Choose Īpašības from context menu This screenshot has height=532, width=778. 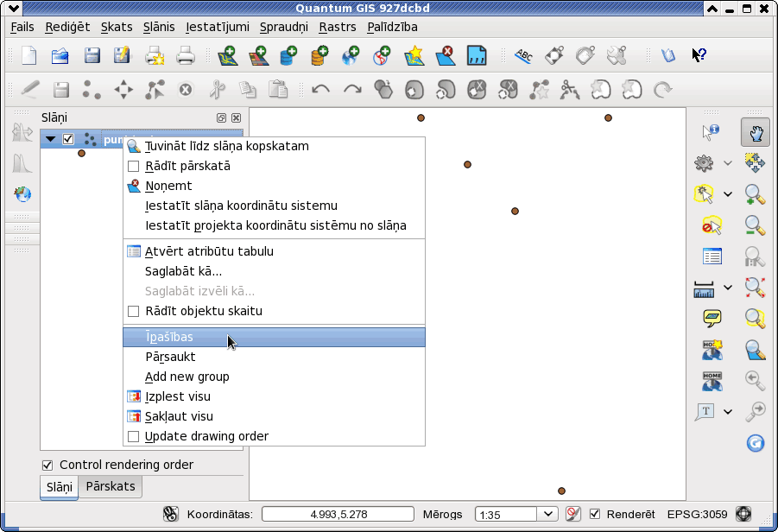pyautogui.click(x=274, y=337)
